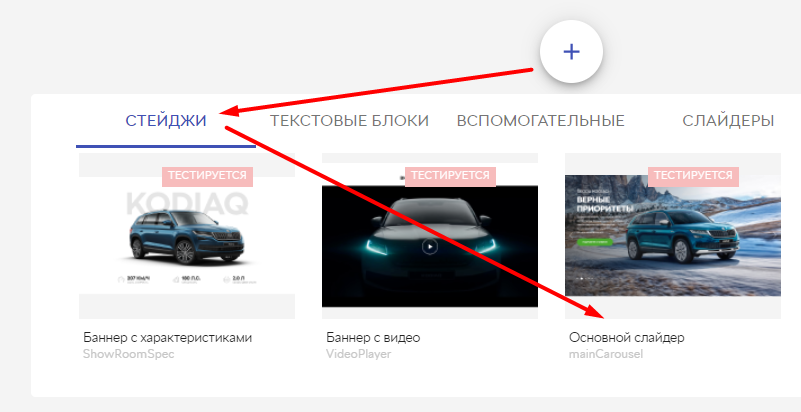Pick the dark video banner thumbnail
Image resolution: width=801 pixels, height=412 pixels.
tap(430, 236)
